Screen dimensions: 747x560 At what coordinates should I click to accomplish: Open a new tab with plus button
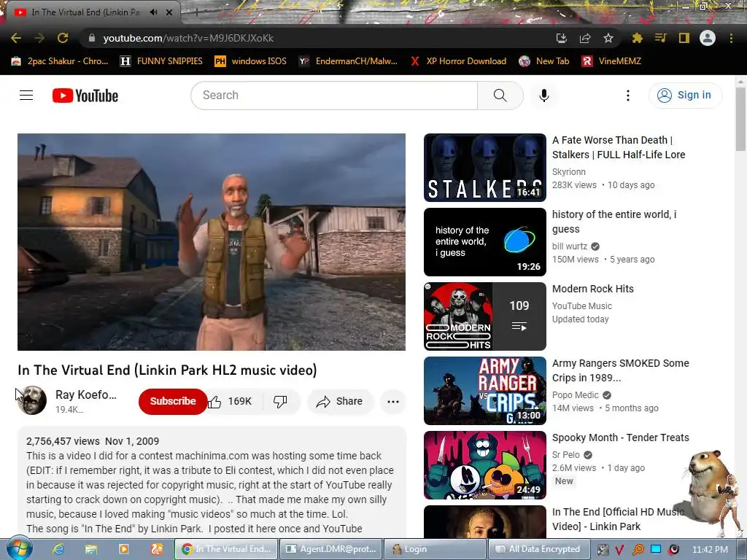196,13
